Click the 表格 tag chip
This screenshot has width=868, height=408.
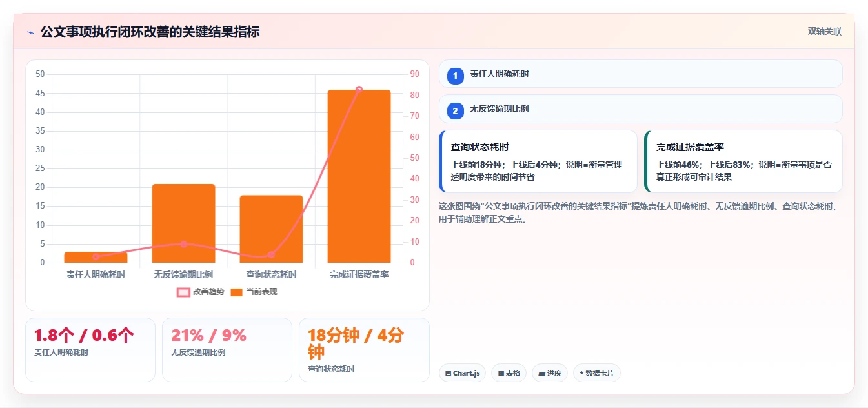pyautogui.click(x=509, y=373)
